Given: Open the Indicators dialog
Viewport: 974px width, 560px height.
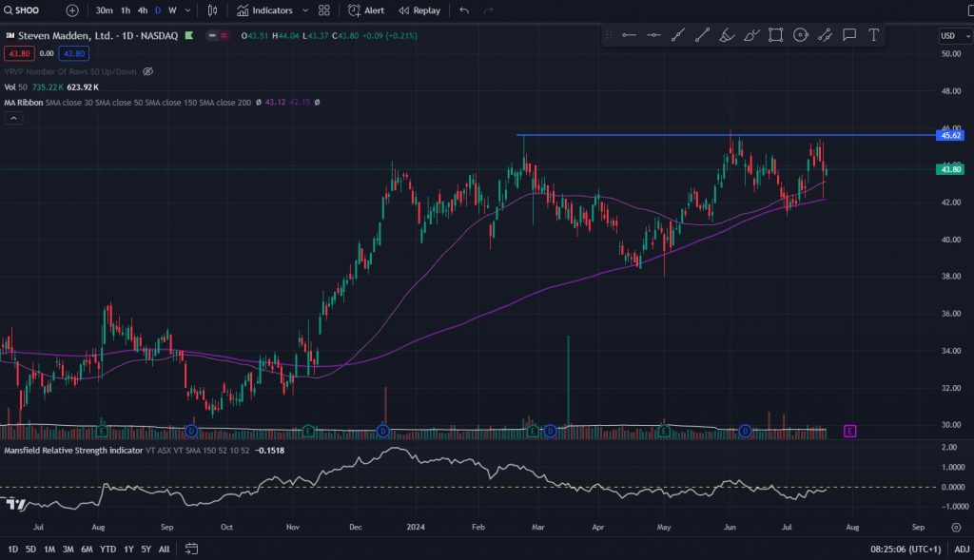Looking at the screenshot, I should pyautogui.click(x=273, y=10).
